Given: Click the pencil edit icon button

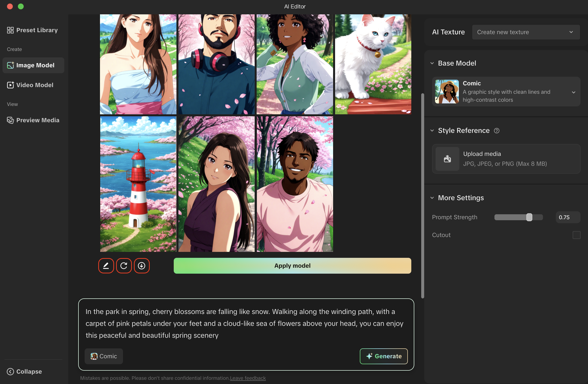Looking at the screenshot, I should coord(106,266).
